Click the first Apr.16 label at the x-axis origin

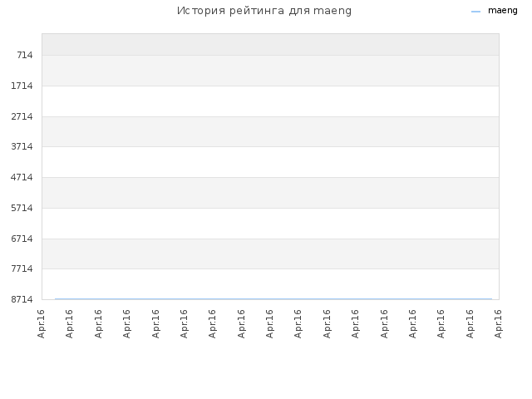point(41,323)
